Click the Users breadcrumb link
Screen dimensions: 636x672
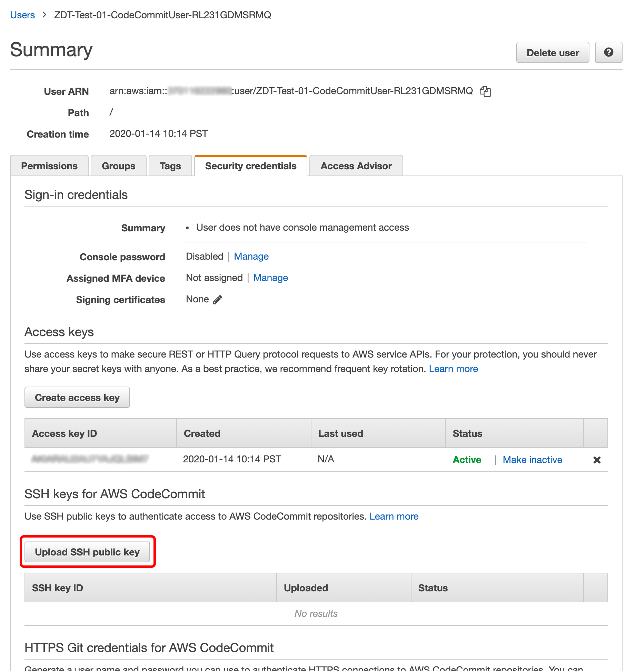coord(22,15)
